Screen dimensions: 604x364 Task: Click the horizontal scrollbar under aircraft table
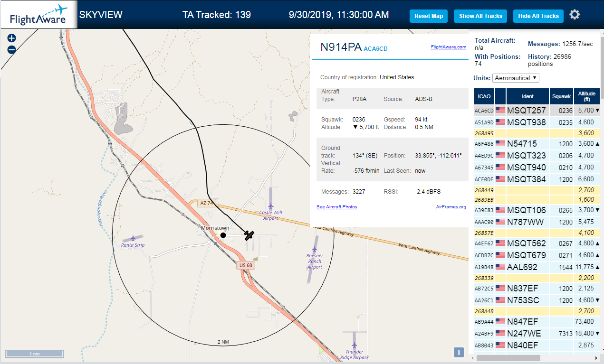(x=508, y=358)
